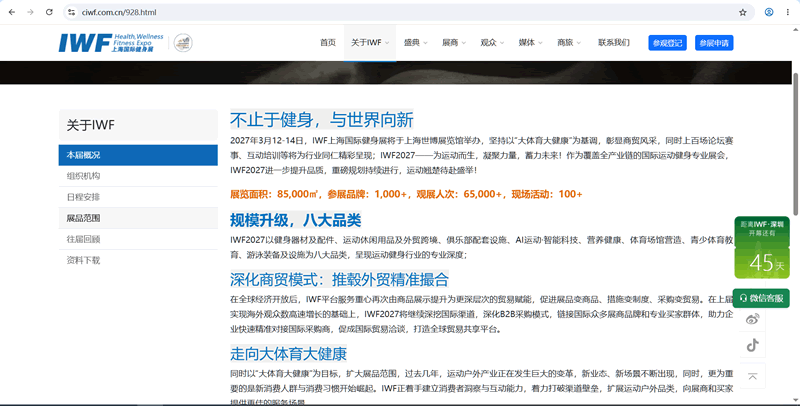This screenshot has height=406, width=800.
Task: Open the browser profile icon
Action: point(769,12)
